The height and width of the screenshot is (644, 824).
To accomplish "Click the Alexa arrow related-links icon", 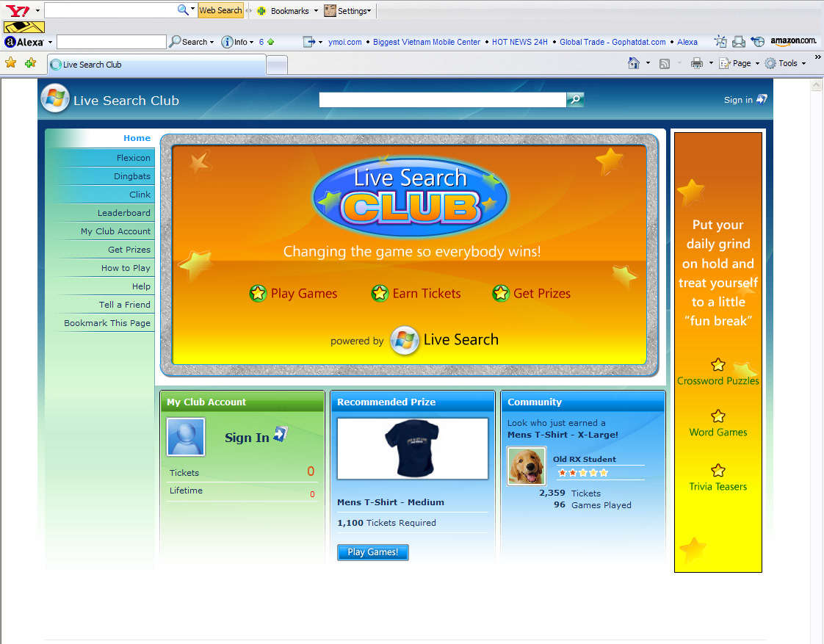I will click(309, 42).
